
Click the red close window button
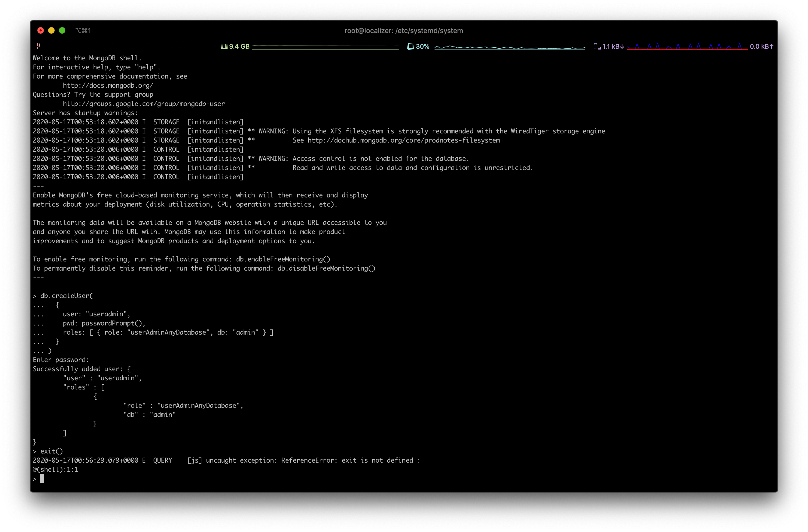click(40, 31)
